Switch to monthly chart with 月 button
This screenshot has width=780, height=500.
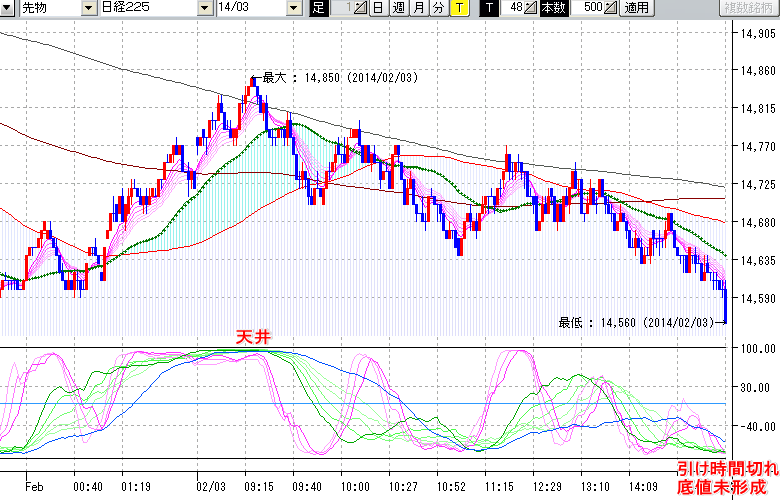pyautogui.click(x=418, y=8)
